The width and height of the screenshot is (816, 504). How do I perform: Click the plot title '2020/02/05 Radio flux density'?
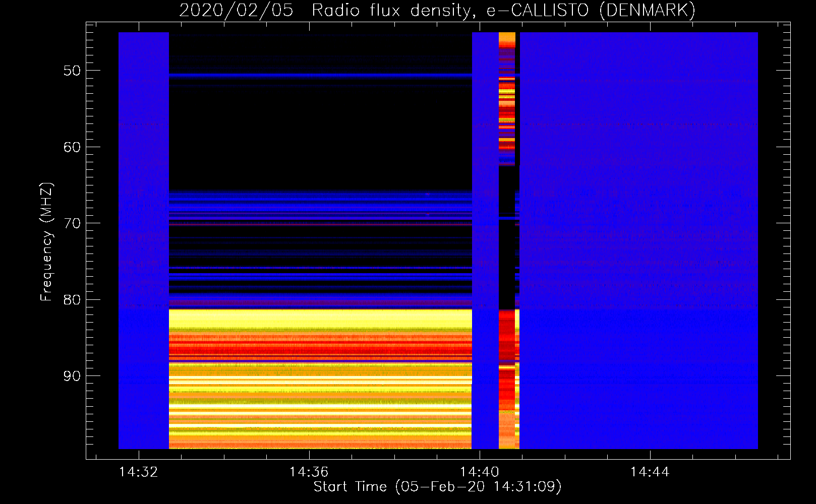coord(437,10)
